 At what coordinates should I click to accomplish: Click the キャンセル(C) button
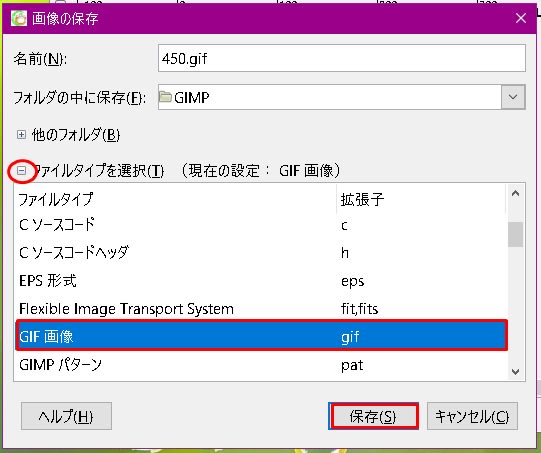(472, 416)
